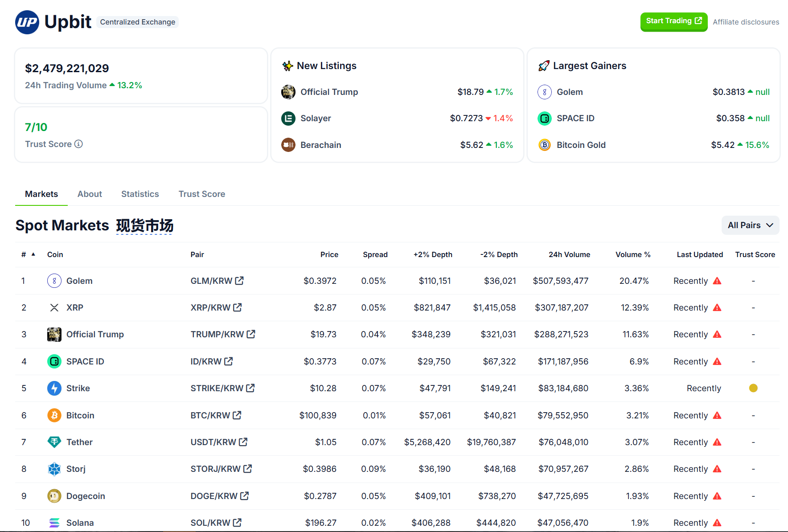Click the Start Trading button

(x=673, y=21)
